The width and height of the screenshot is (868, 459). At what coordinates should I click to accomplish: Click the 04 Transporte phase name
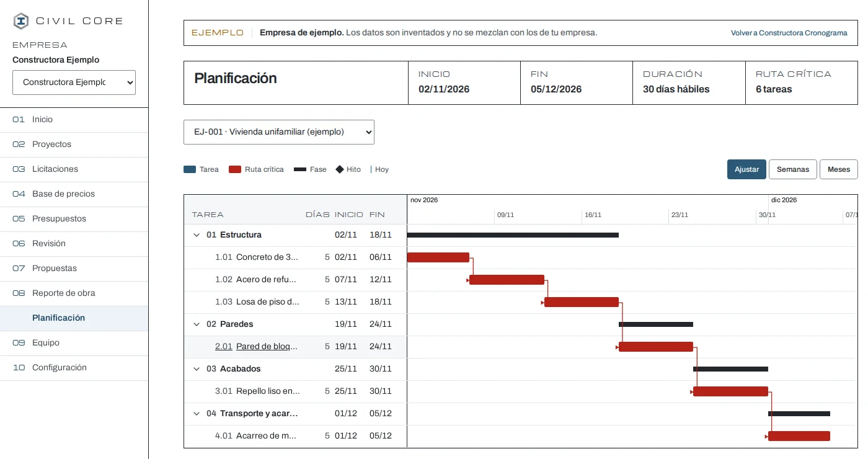[259, 414]
